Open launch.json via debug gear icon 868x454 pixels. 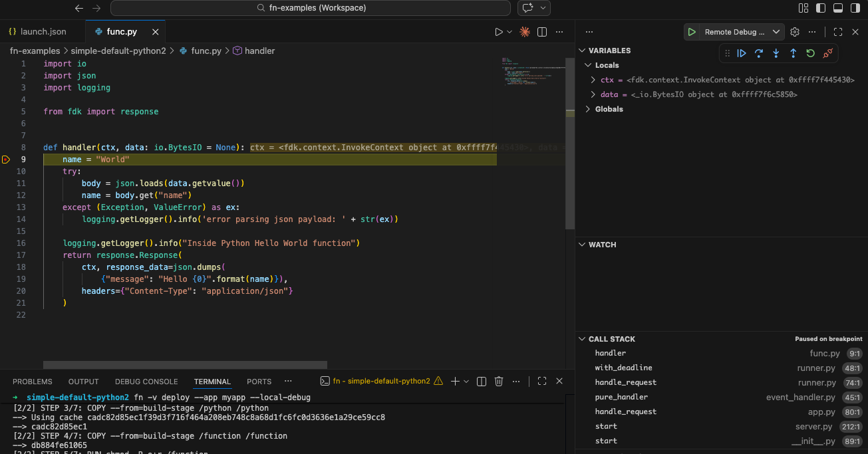[795, 32]
